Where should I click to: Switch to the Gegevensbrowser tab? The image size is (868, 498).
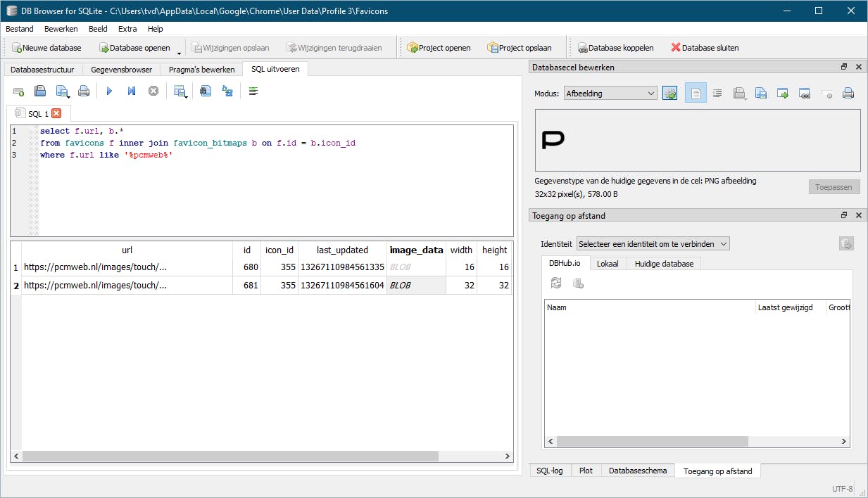(121, 70)
